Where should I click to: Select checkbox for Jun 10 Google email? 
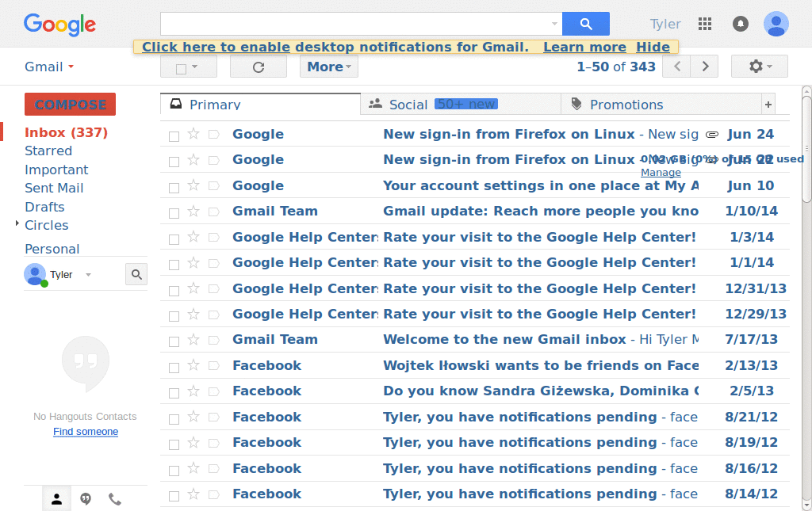coord(174,187)
